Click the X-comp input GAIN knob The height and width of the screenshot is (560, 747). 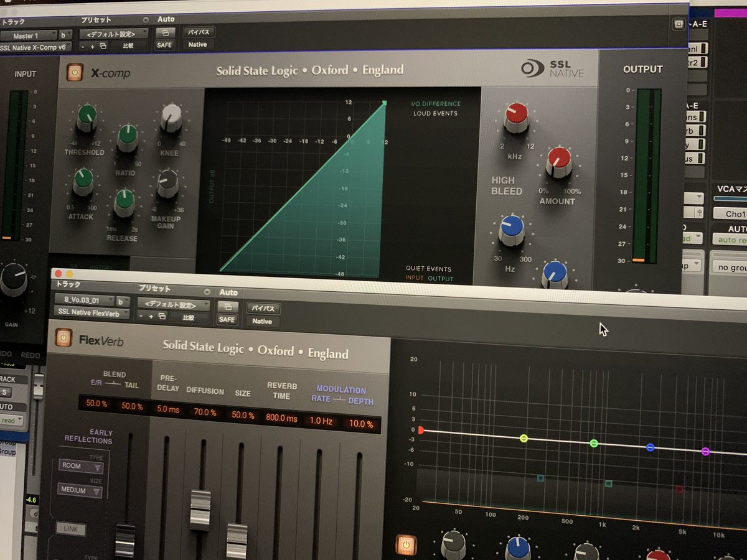[x=13, y=280]
